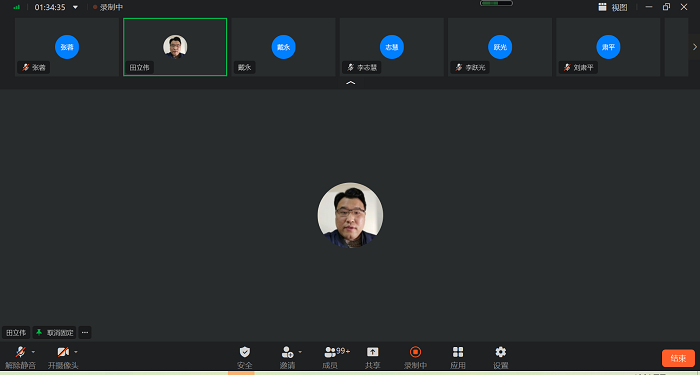
Task: Click the Share screen icon
Action: click(372, 352)
